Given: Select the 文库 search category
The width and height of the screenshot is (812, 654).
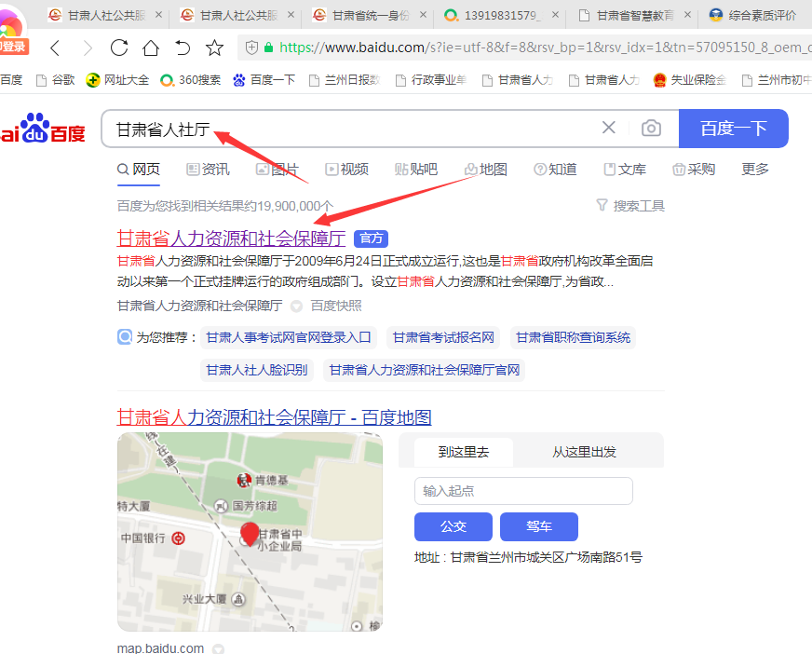Looking at the screenshot, I should point(625,169).
